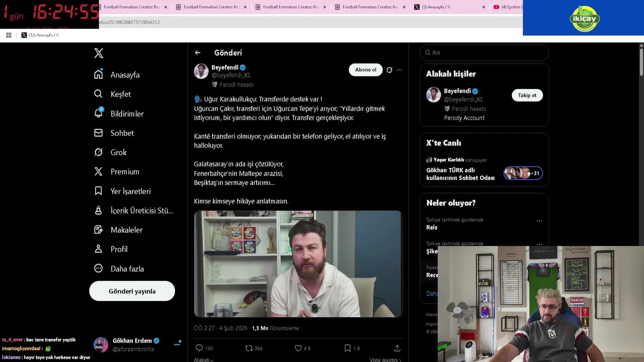The image size is (644, 362).
Task: Click Parody Account text in sidebar
Action: (464, 118)
